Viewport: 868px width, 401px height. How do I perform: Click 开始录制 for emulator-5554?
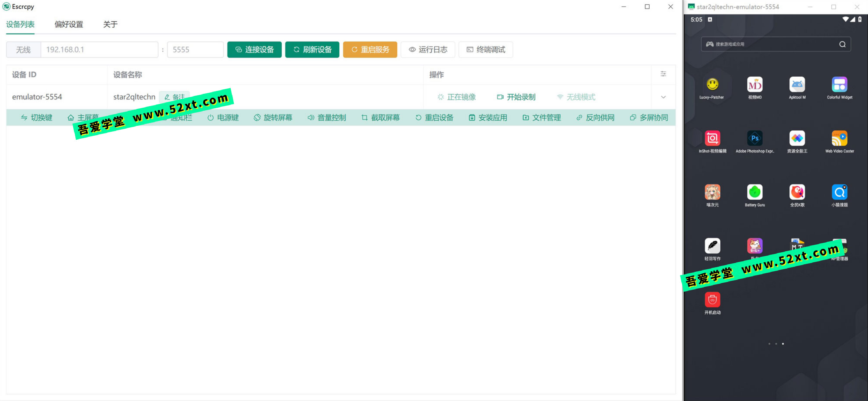(516, 97)
